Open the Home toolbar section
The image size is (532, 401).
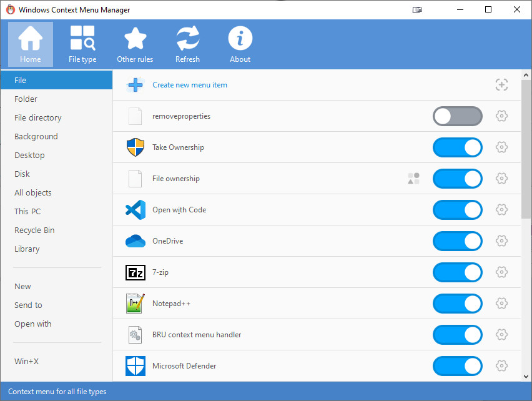click(31, 44)
